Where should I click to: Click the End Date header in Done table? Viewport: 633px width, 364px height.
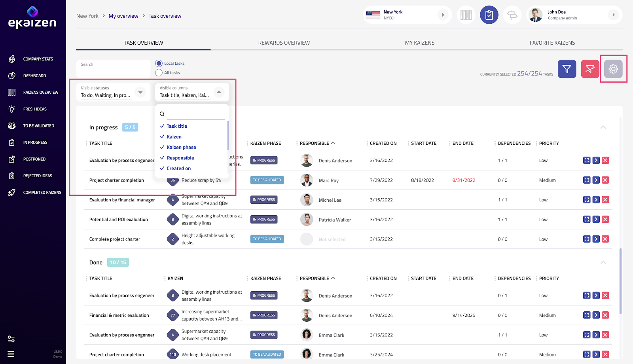pyautogui.click(x=463, y=279)
